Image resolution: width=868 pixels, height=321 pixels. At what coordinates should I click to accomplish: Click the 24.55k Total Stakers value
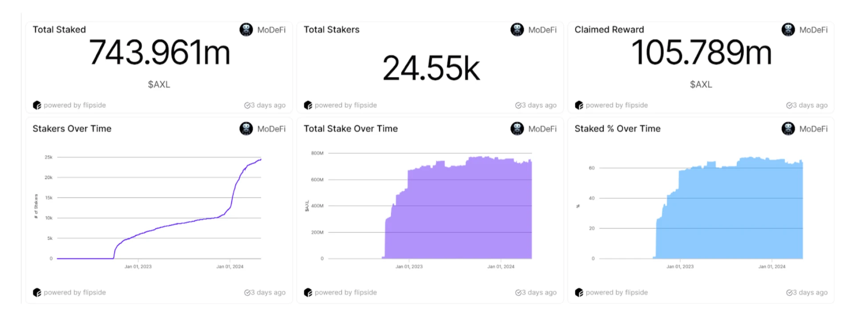click(x=431, y=69)
